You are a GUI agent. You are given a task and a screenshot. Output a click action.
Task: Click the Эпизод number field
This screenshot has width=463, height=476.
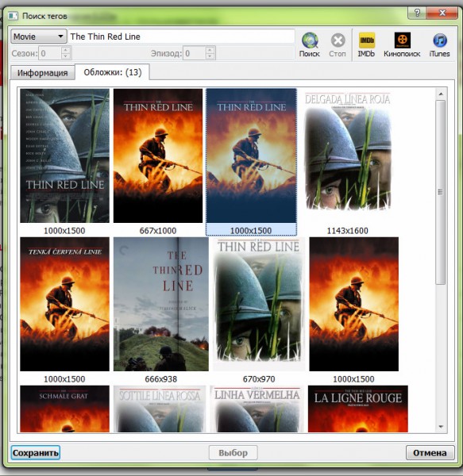click(x=195, y=53)
